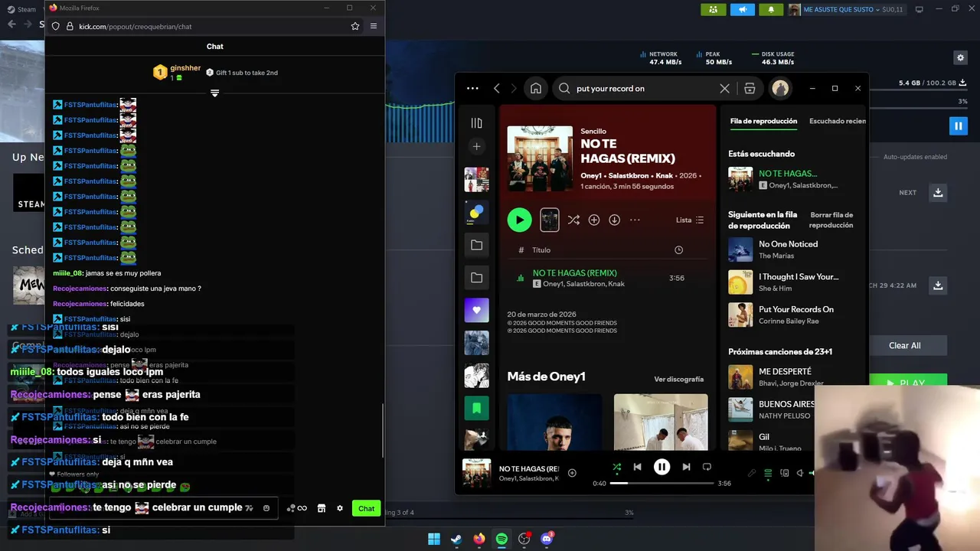Switch to Fila de reproducción tab
Image resolution: width=980 pixels, height=551 pixels.
pos(763,121)
